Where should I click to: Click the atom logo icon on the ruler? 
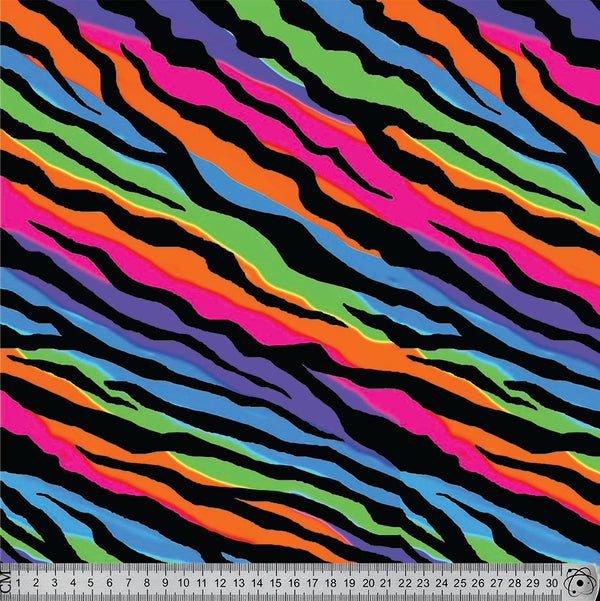[x=580, y=581]
